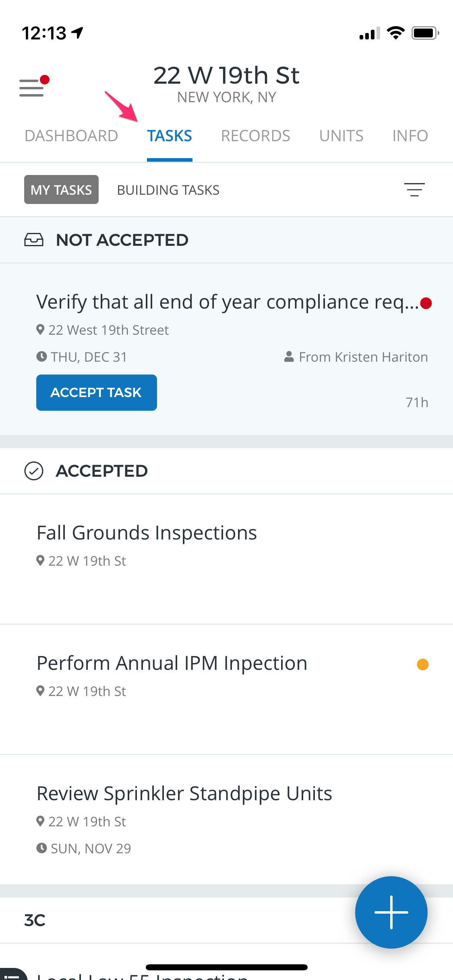Open the task filter icon
453x980 pixels.
(414, 190)
